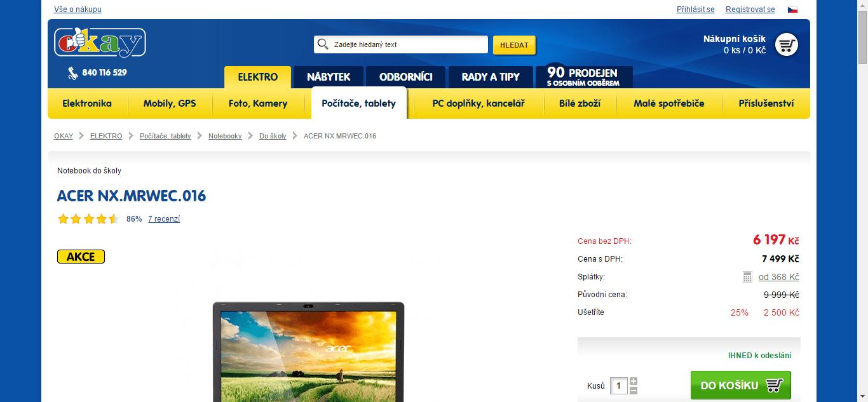Viewport: 868px width, 402px height.
Task: Go to ELEKTRO breadcrumb link
Action: pos(106,136)
